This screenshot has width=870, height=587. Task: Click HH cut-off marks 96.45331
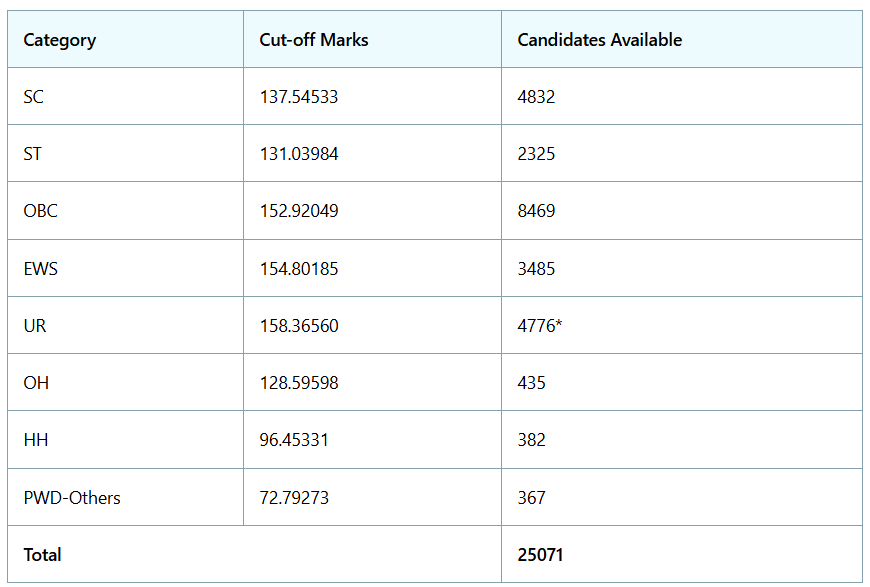tap(294, 440)
